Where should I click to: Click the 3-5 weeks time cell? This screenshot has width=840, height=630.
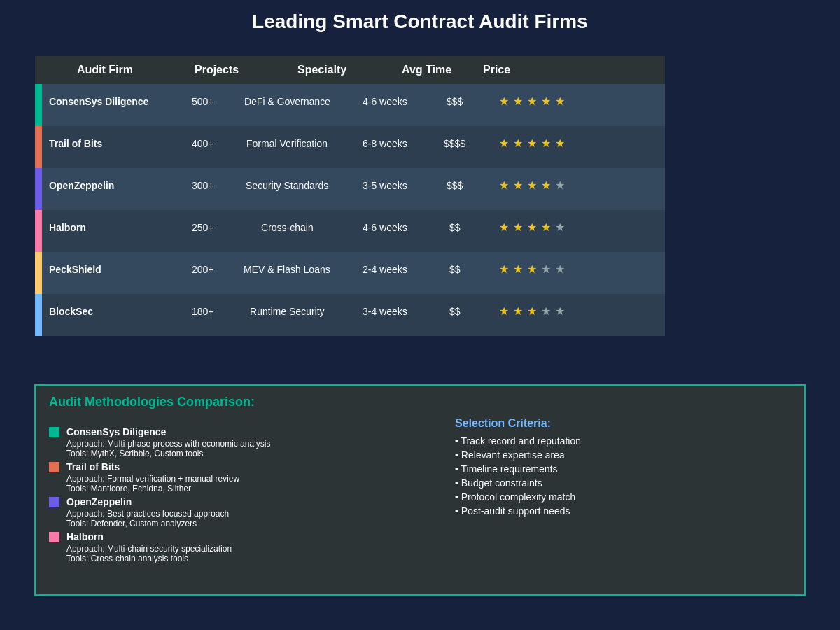[x=385, y=185]
